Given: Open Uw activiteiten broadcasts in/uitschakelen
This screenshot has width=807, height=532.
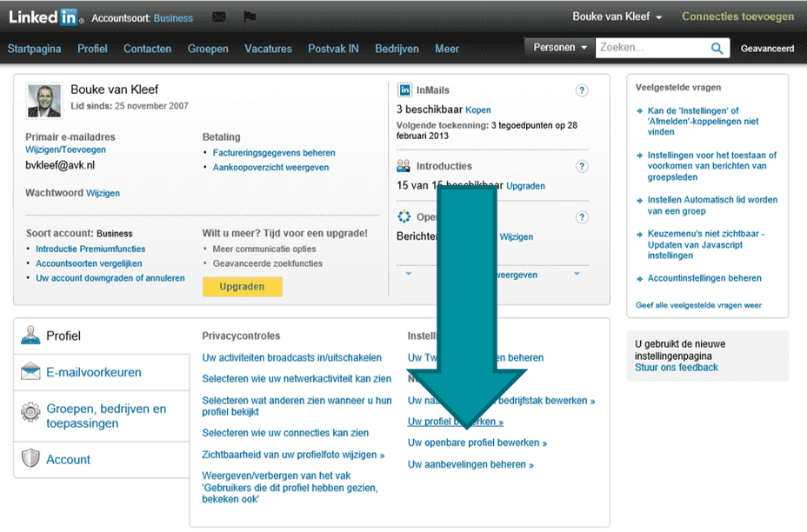Looking at the screenshot, I should pos(292,357).
